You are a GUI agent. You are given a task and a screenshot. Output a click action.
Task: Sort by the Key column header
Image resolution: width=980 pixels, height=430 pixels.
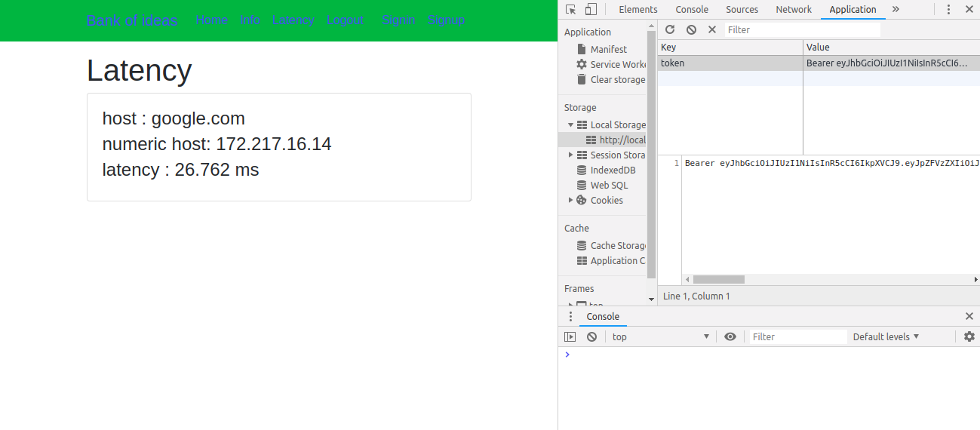(x=730, y=47)
